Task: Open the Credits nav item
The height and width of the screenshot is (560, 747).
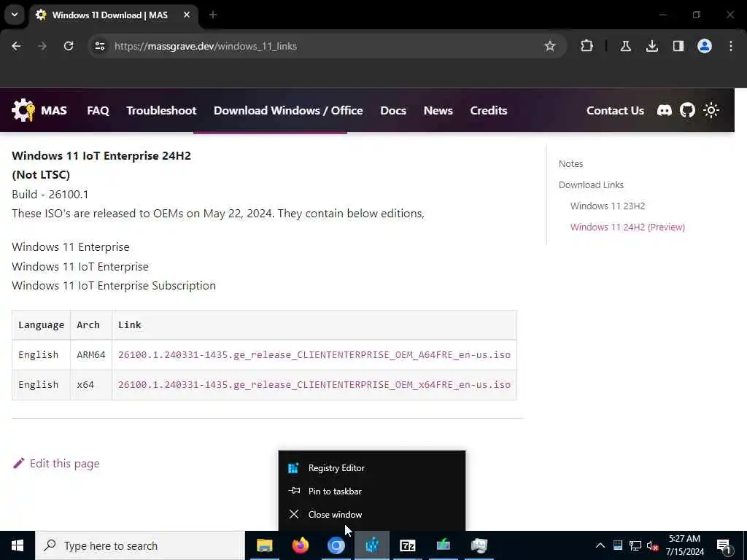Action: point(488,111)
